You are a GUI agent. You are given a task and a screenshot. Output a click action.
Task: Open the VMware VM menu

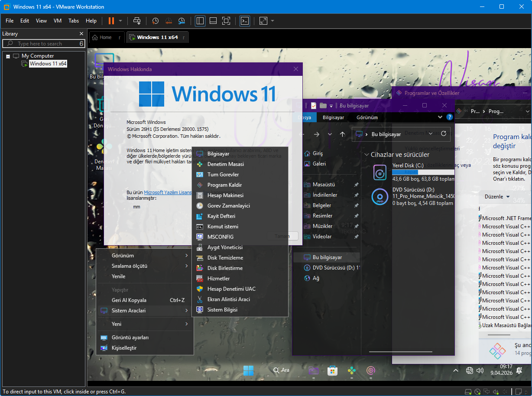tap(58, 21)
